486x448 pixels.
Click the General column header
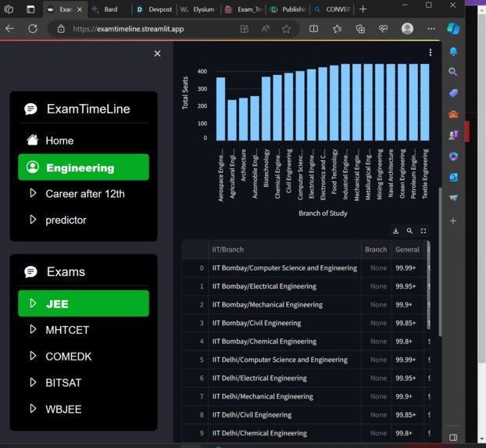407,249
